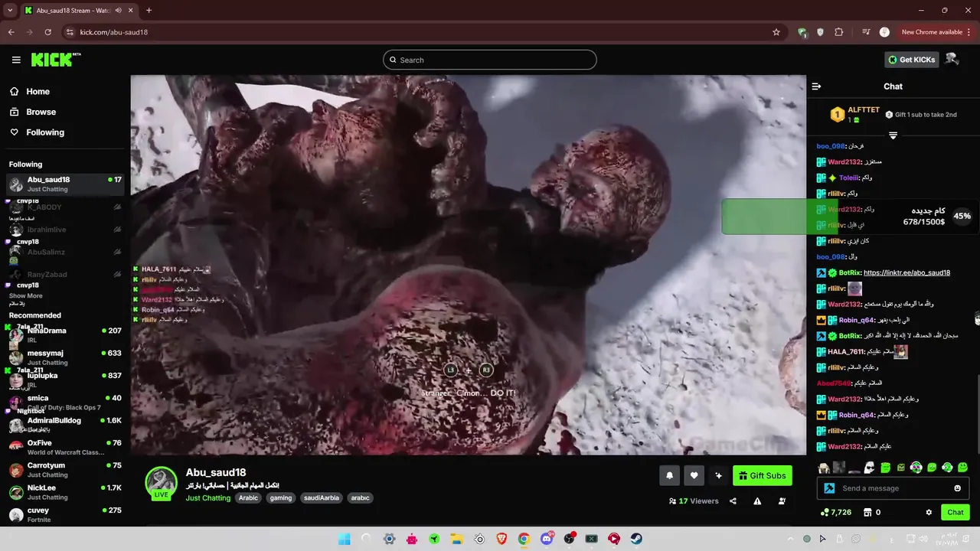
Task: Open the shop icon next to 0
Action: point(867,512)
